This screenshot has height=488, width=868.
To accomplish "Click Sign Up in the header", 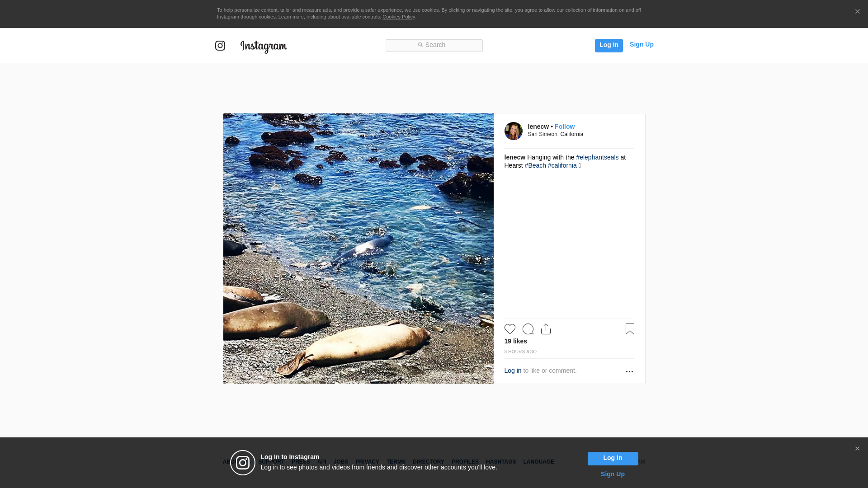I will [x=641, y=44].
